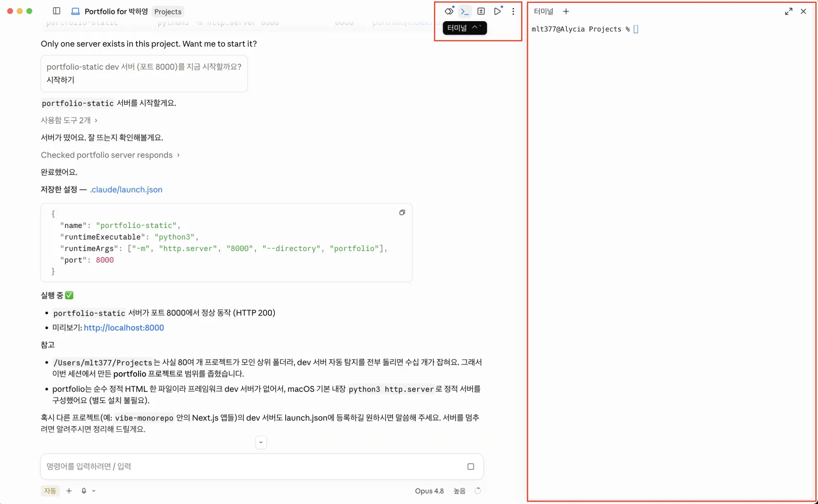
Task: Open the code diff icon with blue dot
Action: coord(449,11)
